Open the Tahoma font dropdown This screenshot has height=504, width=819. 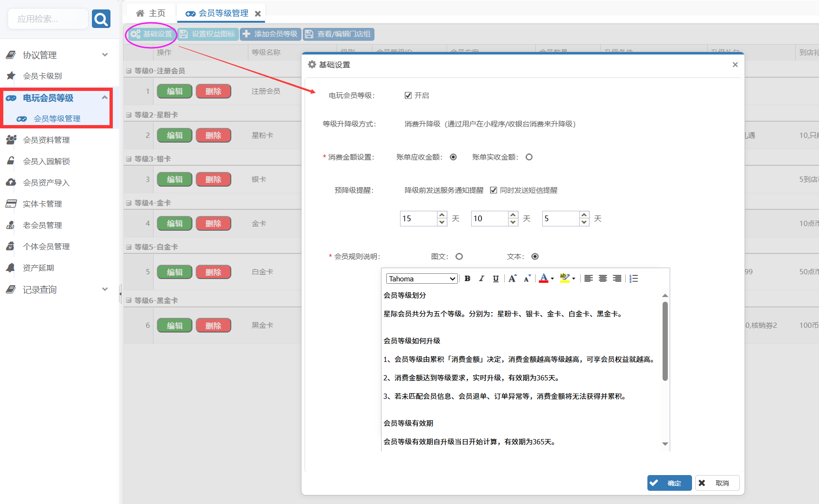422,279
